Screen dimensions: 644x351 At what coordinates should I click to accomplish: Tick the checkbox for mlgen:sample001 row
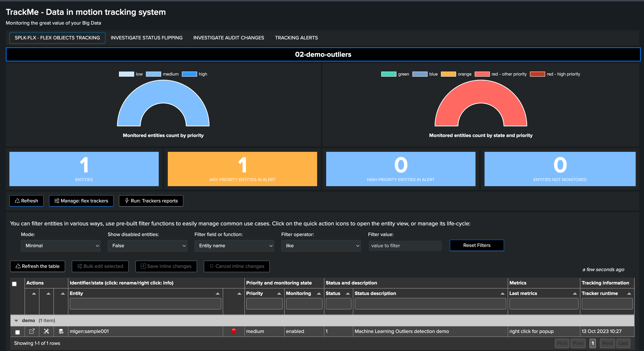pos(18,332)
